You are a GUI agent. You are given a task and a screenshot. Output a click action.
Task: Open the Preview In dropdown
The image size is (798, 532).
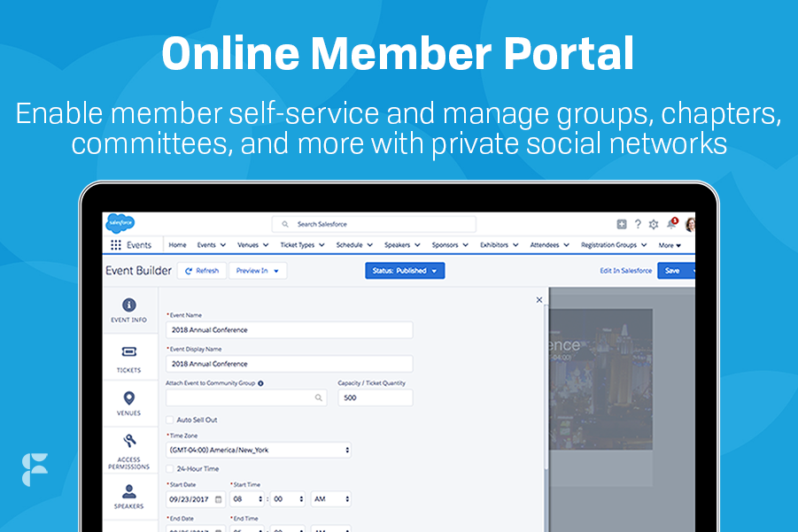tap(257, 270)
